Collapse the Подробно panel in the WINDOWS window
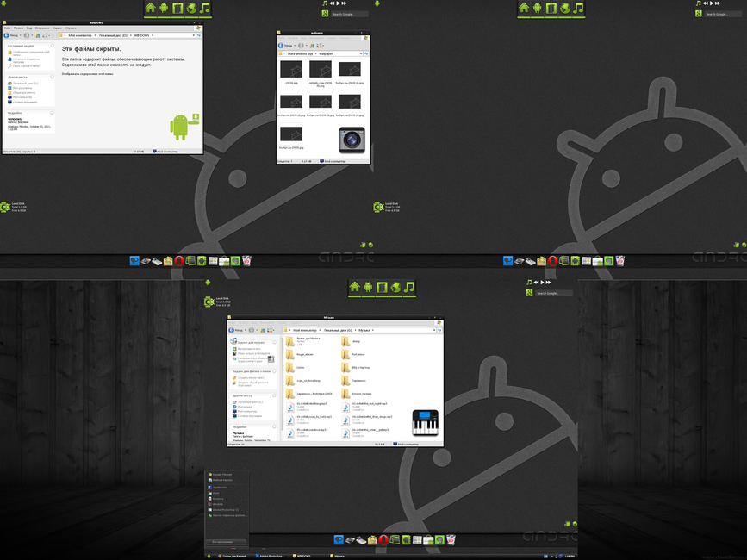Image resolution: width=747 pixels, height=560 pixels. tap(52, 113)
